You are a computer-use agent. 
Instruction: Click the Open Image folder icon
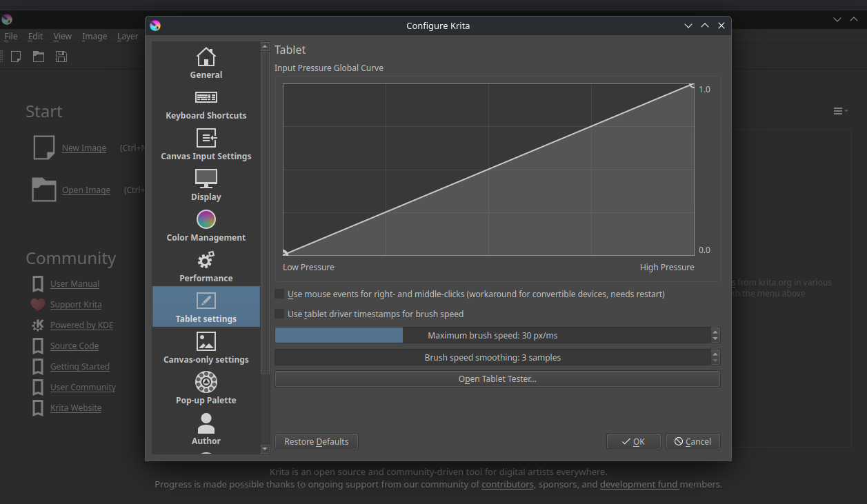(43, 190)
